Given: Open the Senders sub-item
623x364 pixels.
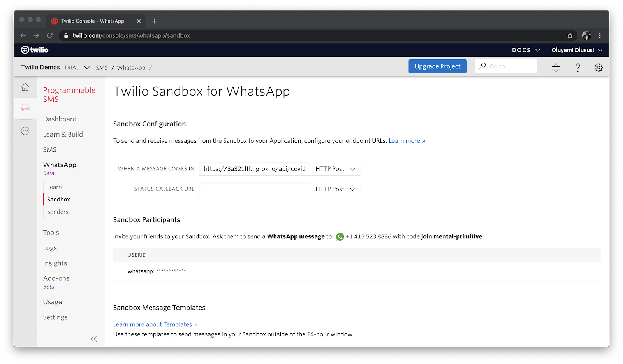Looking at the screenshot, I should (58, 212).
